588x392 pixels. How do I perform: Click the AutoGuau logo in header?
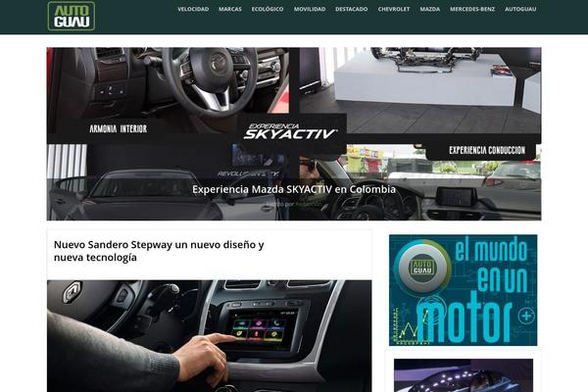point(72,16)
